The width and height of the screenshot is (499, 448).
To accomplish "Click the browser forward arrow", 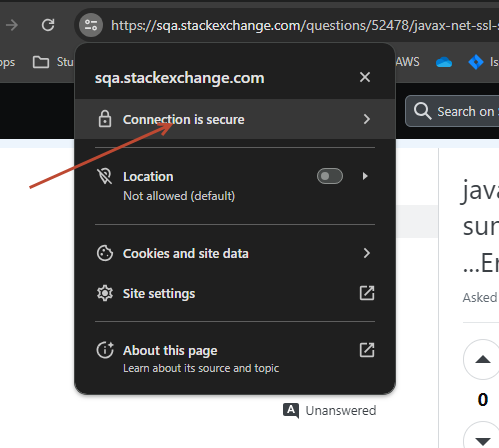I will [x=12, y=25].
